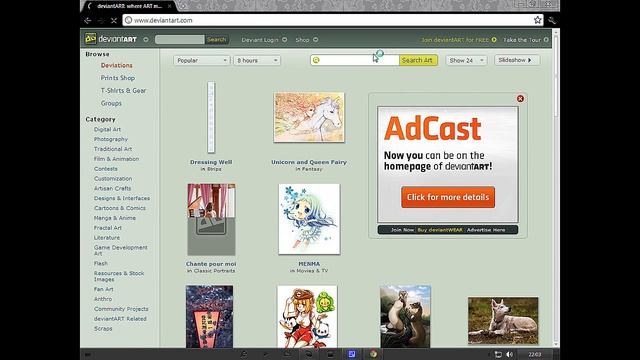Click the Search Art button

[x=418, y=60]
